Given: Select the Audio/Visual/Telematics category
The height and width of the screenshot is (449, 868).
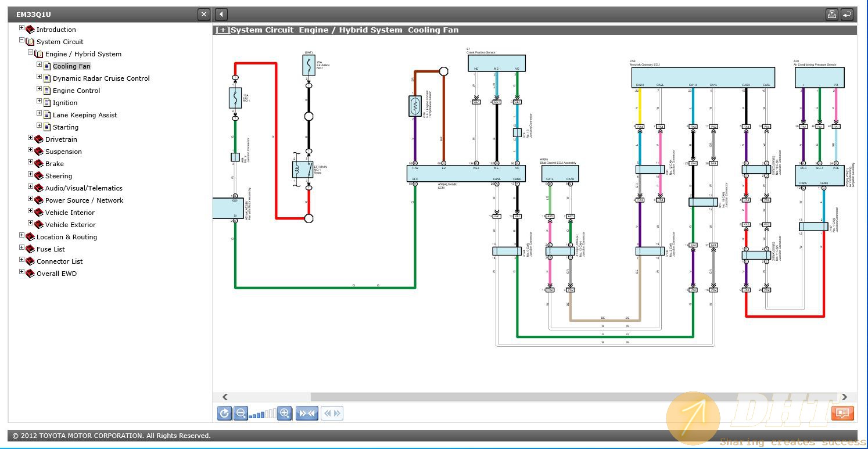Looking at the screenshot, I should click(x=84, y=188).
